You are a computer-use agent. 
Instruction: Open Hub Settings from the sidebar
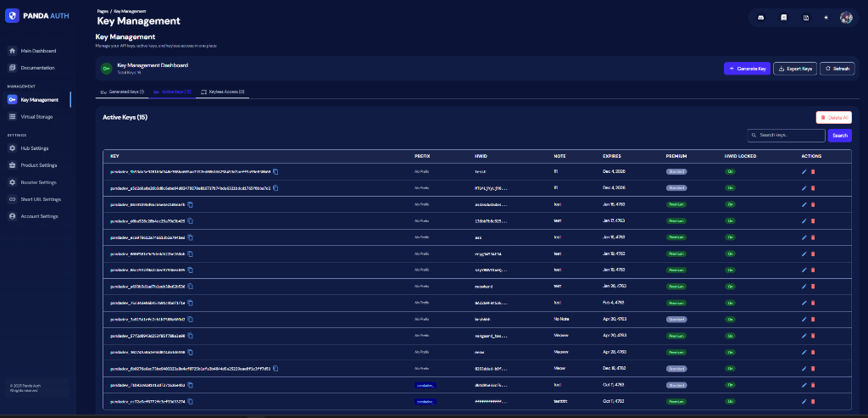pyautogui.click(x=34, y=148)
